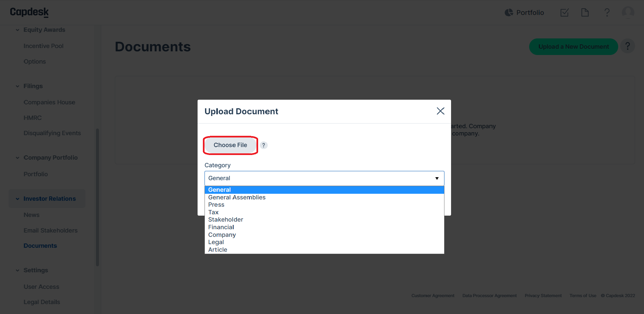Open Data Processor Agreement link

489,296
